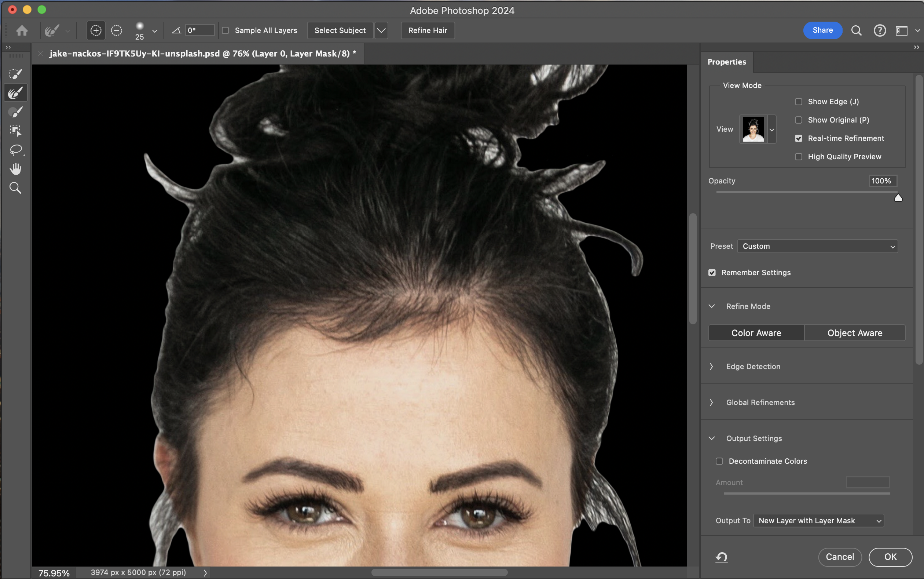Click the Zoom tool in left toolbar
Viewport: 924px width, 579px height.
point(15,188)
